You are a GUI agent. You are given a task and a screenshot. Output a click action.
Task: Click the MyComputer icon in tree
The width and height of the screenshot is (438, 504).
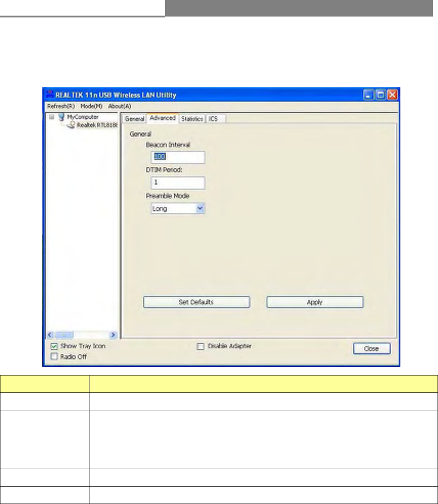(x=61, y=117)
